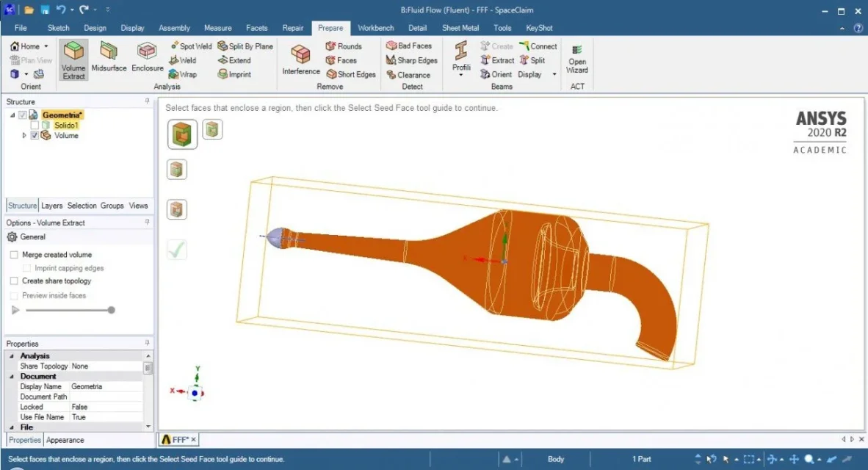
Task: Open the Home view dropdown arrow
Action: pyautogui.click(x=46, y=47)
